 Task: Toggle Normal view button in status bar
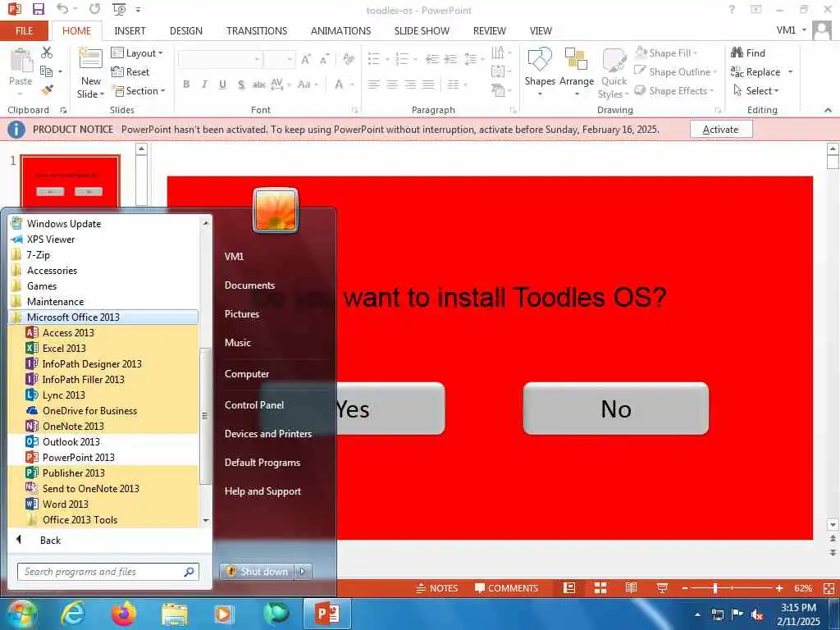pyautogui.click(x=569, y=588)
